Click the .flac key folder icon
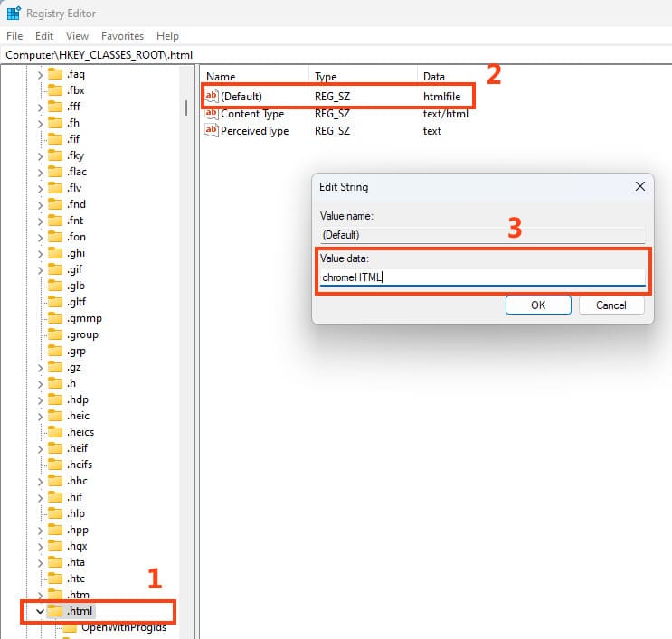The height and width of the screenshot is (639, 672). point(54,172)
